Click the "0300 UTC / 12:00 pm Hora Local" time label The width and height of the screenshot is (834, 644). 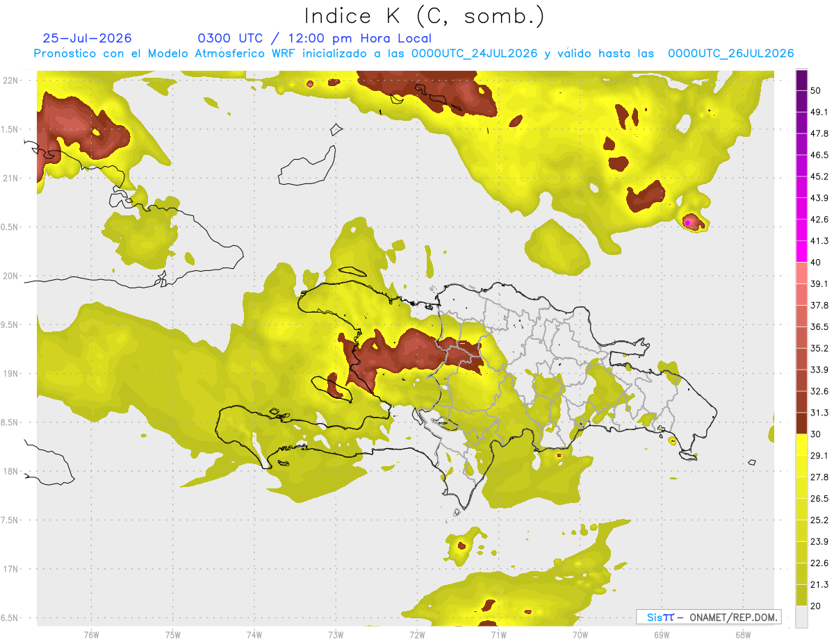tap(315, 38)
